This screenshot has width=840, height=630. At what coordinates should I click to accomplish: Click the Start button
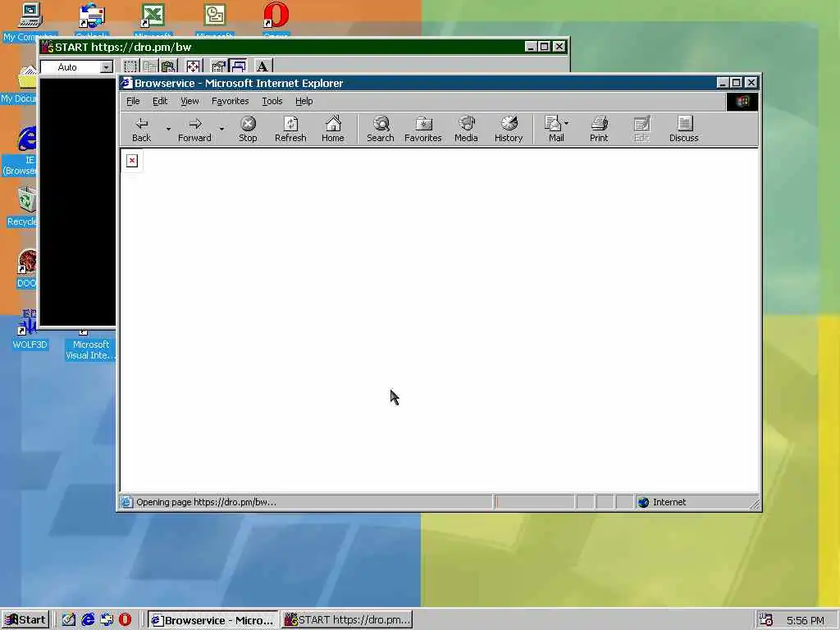coord(25,620)
